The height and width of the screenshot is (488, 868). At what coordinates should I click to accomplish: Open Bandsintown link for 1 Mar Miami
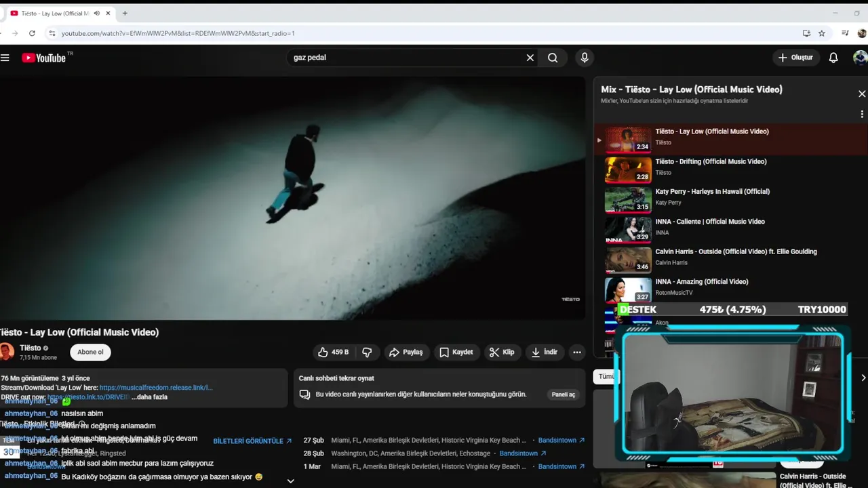coord(561,466)
